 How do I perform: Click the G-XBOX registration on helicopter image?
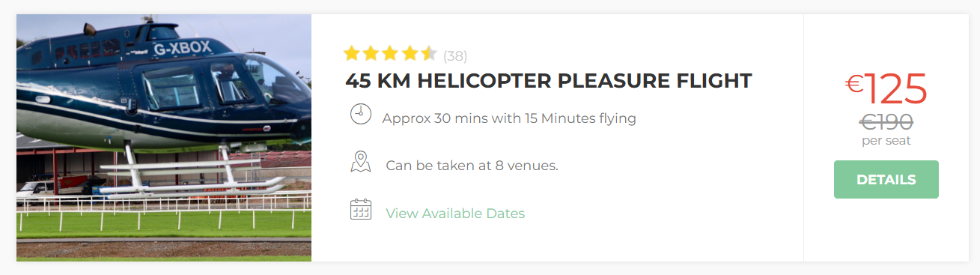pos(182,49)
